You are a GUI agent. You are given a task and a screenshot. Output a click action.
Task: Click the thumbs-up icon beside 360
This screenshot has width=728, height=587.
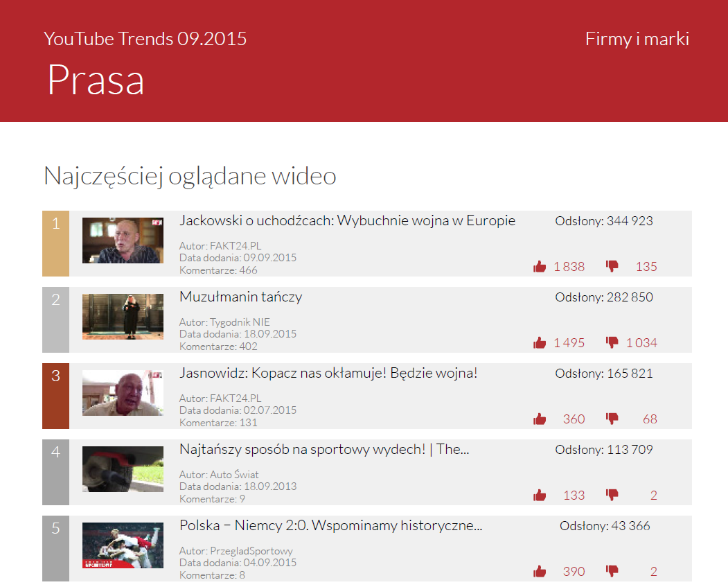[540, 418]
